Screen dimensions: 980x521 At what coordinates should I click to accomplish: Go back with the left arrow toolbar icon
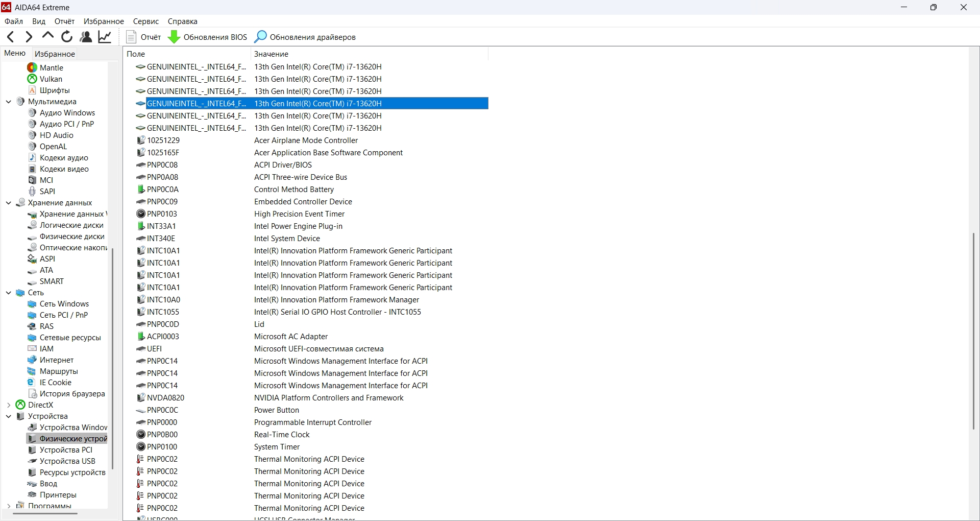11,37
